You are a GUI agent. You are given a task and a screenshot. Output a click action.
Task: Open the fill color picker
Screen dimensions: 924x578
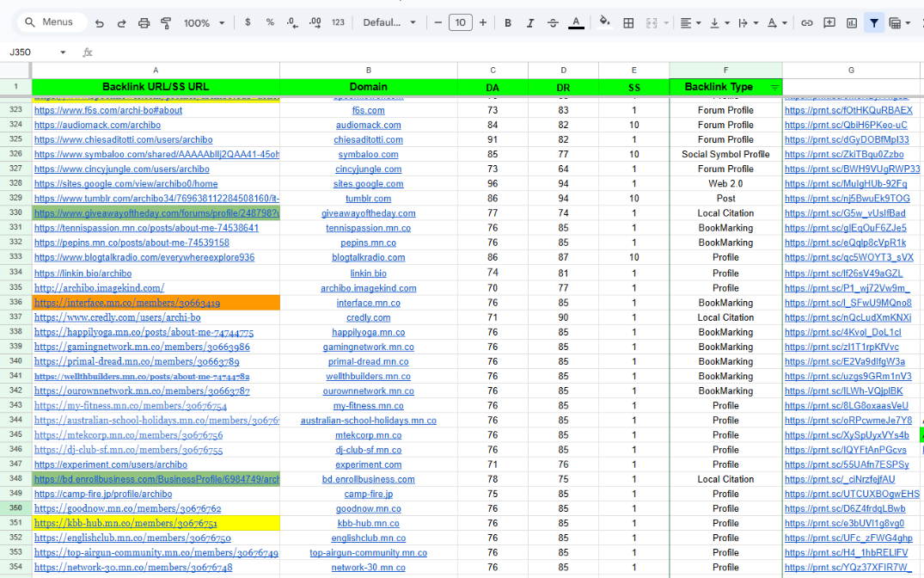click(x=604, y=23)
